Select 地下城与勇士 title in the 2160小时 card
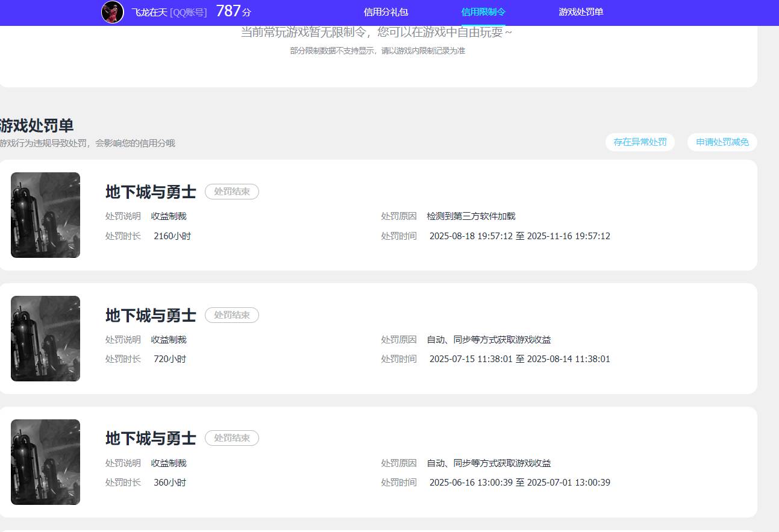779x532 pixels. (x=151, y=192)
